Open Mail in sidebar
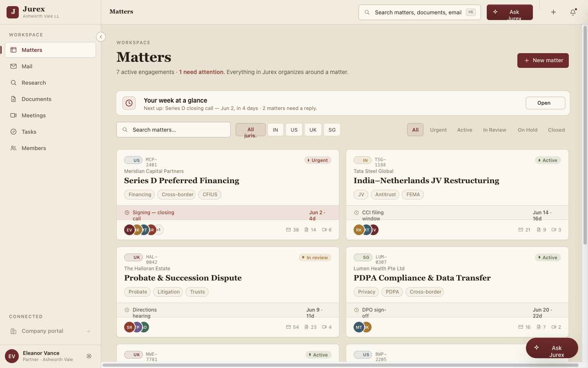The width and height of the screenshot is (588, 368). [x=50, y=66]
